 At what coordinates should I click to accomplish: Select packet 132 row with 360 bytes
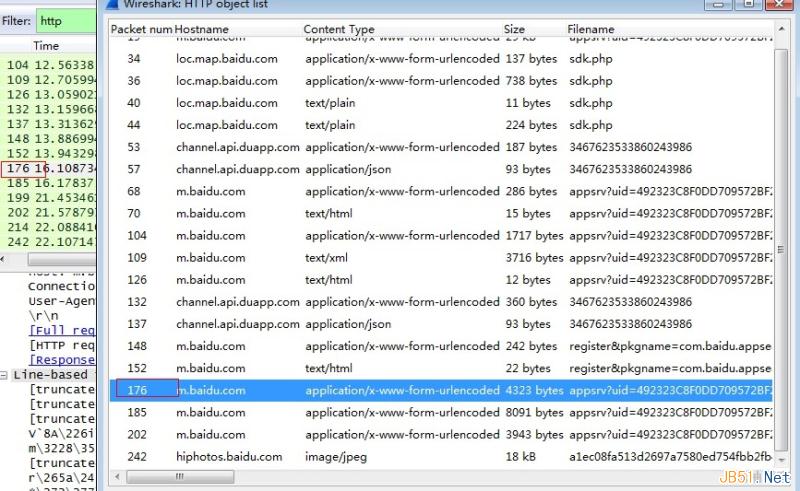point(441,302)
